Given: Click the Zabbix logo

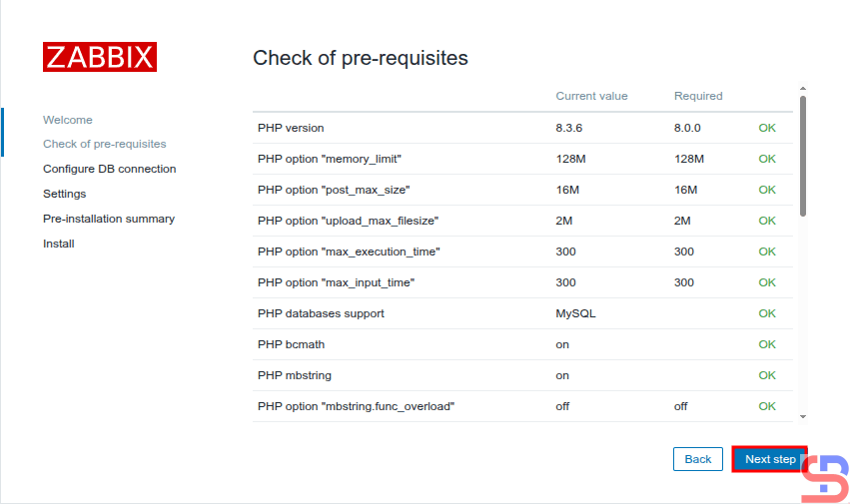Looking at the screenshot, I should point(100,56).
